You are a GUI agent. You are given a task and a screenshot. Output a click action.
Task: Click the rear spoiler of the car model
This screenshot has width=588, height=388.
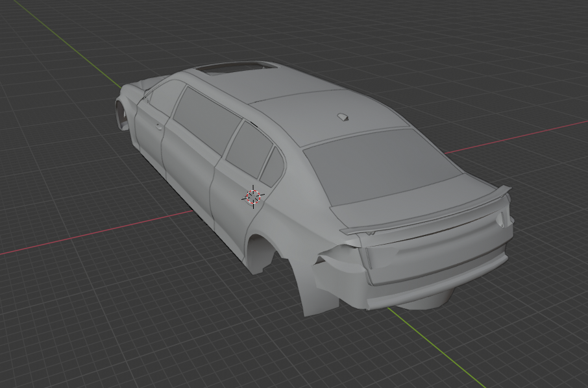click(x=426, y=213)
